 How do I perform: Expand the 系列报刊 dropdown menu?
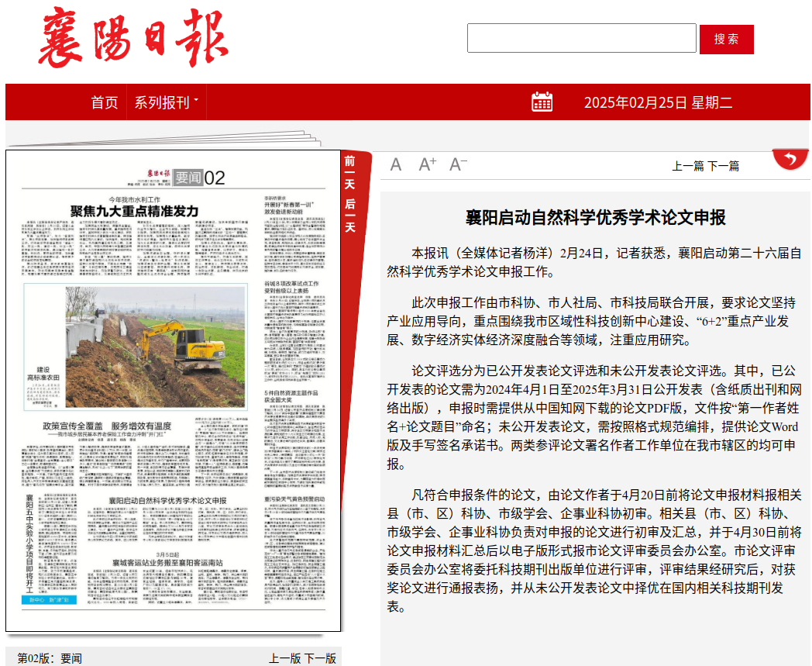[x=166, y=102]
